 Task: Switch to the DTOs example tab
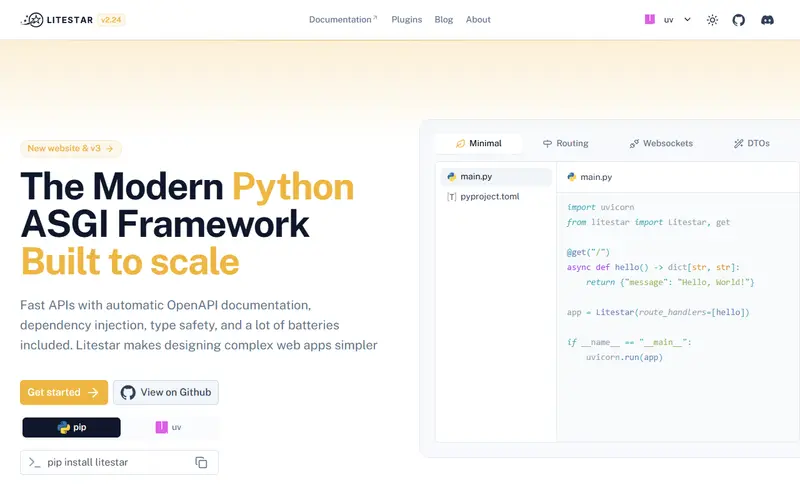click(752, 143)
